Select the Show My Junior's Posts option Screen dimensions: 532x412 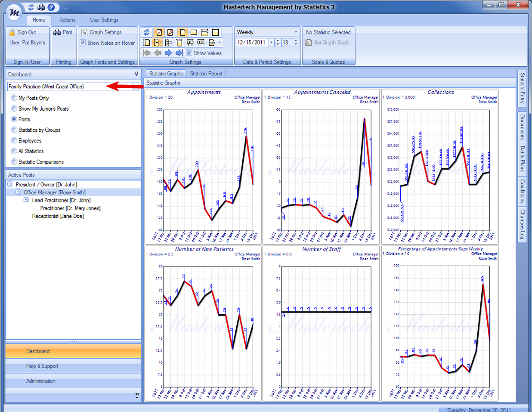pos(14,108)
